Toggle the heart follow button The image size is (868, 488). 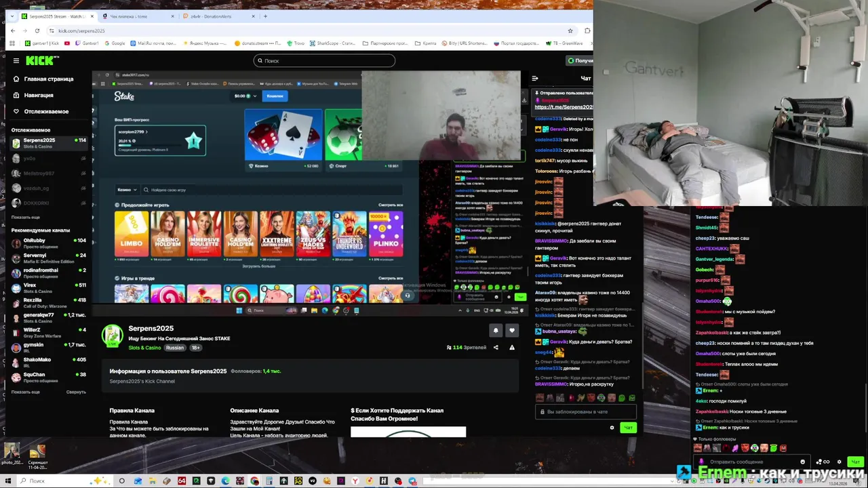click(x=512, y=330)
